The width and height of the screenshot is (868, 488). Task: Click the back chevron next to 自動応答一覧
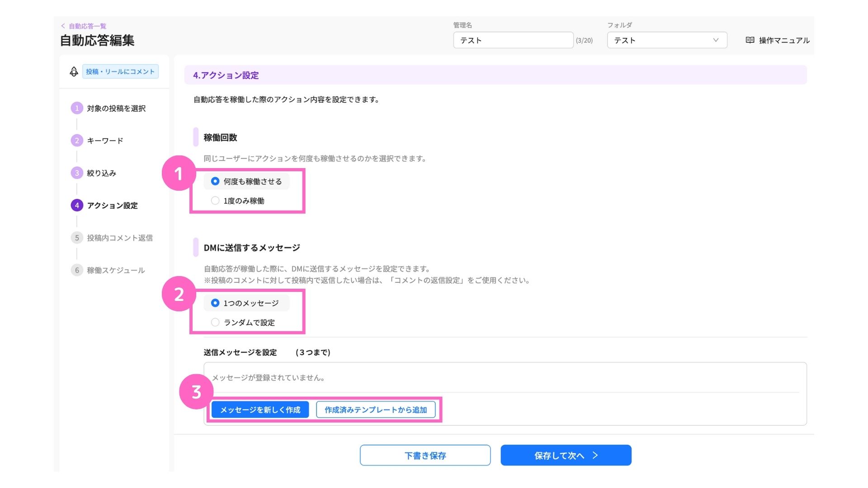pos(63,26)
